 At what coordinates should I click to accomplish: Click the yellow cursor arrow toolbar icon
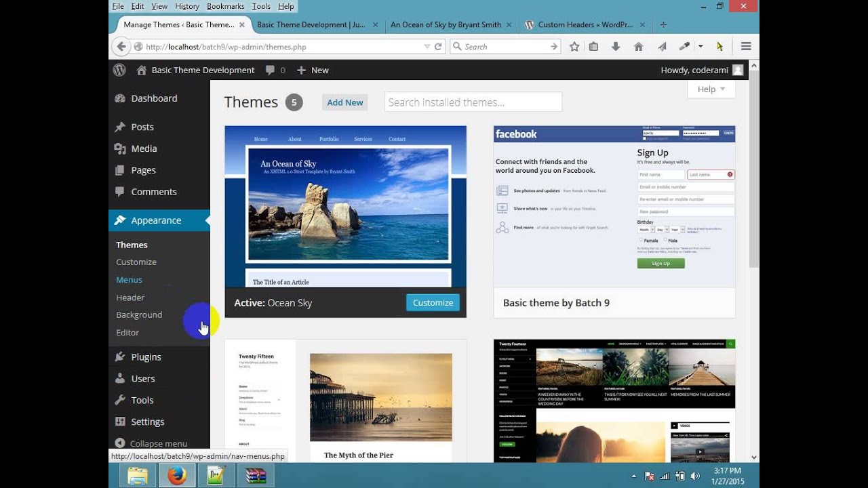719,47
